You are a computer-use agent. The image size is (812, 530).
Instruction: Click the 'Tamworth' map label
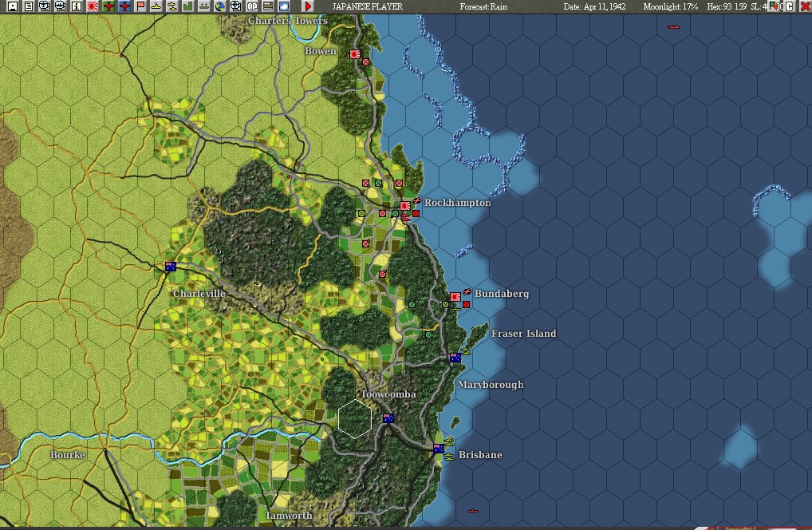pyautogui.click(x=289, y=515)
